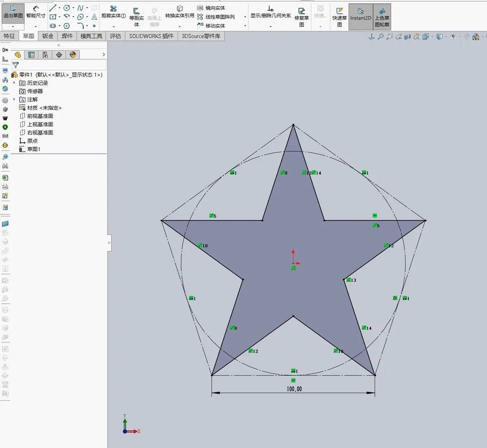Open the Circle tool dropdown arrow
This screenshot has width=487, height=448.
pos(73,8)
